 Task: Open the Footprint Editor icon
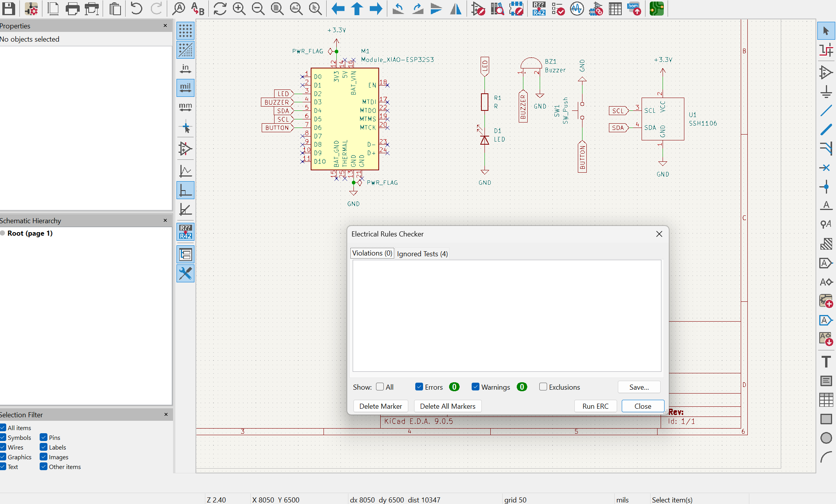[516, 8]
